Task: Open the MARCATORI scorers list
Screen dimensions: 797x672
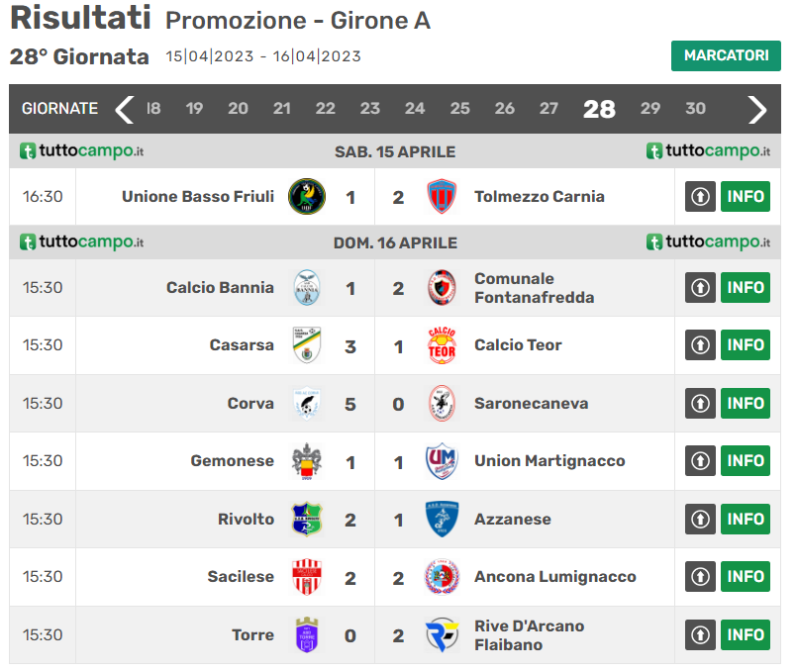Action: pyautogui.click(x=726, y=55)
